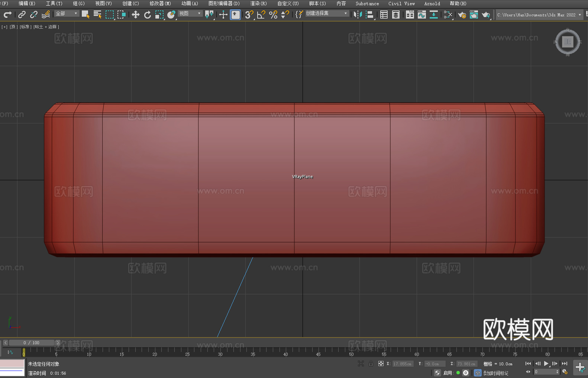588x378 pixels.
Task: Toggle Window/Crossing selection mode
Action: pos(122,14)
